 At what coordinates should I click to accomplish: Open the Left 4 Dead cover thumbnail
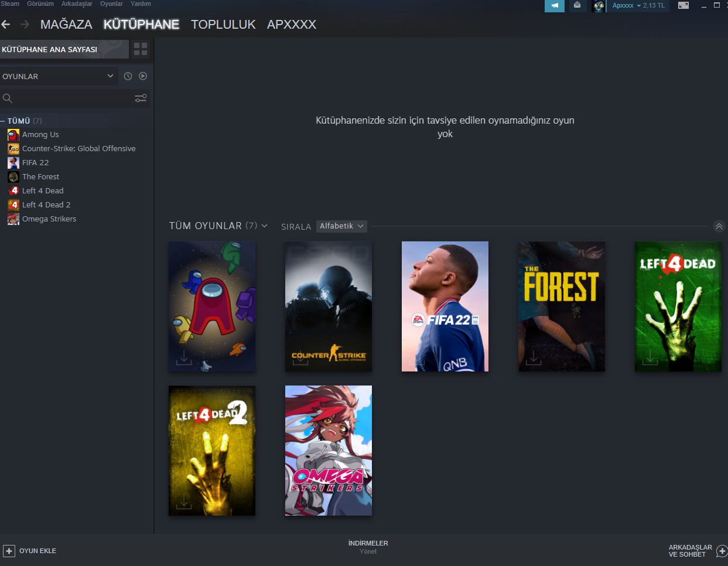point(678,306)
